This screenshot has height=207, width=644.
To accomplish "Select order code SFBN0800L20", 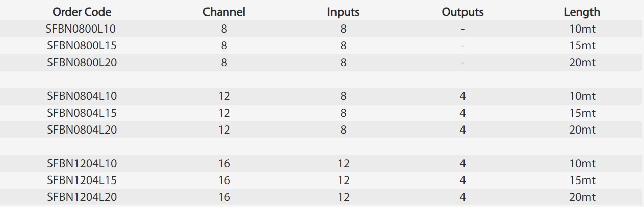I will click(82, 63).
